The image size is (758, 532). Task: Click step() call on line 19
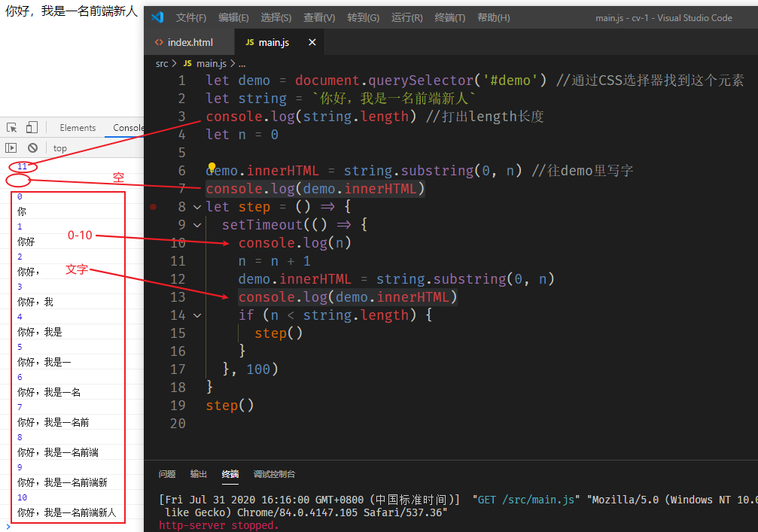(230, 406)
